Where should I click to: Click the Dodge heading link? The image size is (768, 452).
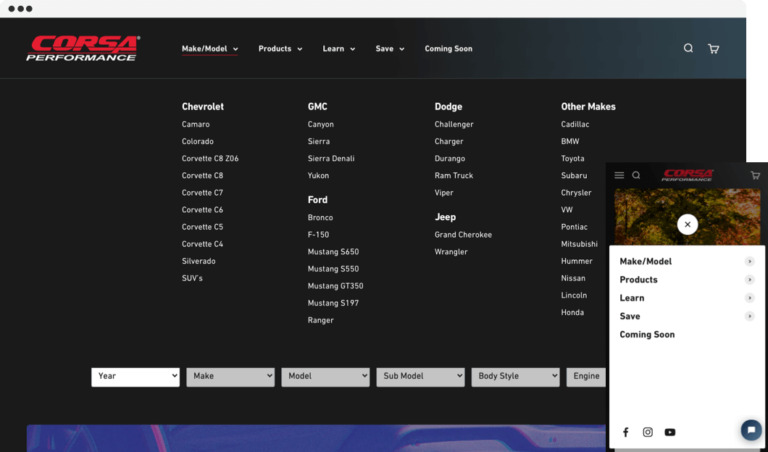pyautogui.click(x=448, y=106)
